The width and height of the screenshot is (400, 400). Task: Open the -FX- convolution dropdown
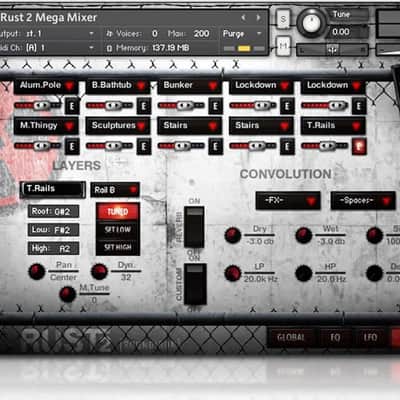pyautogui.click(x=288, y=201)
